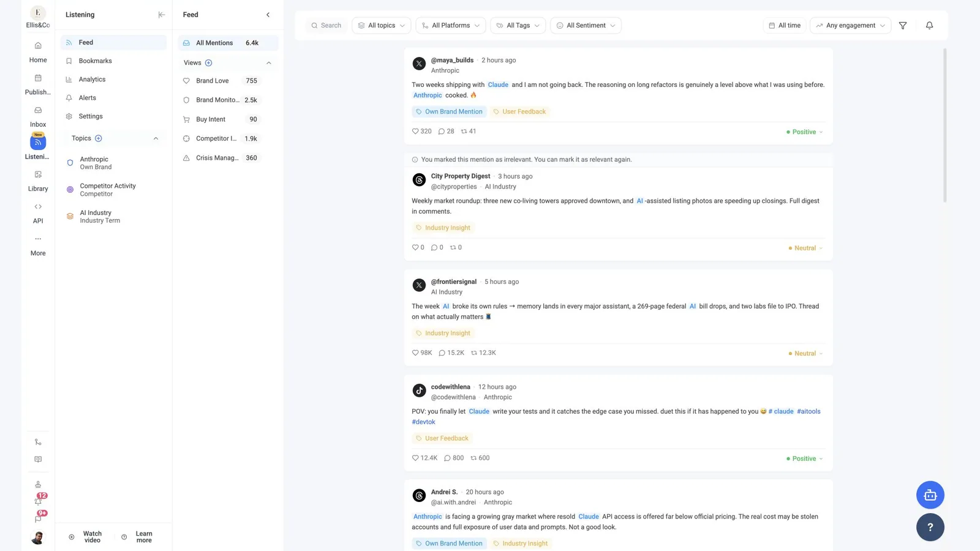Screen dimensions: 980x551
Task: Select Feed in the Listening menu
Action: point(113,43)
